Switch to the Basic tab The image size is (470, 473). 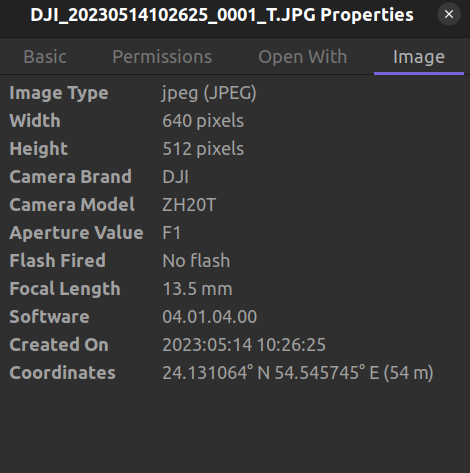pos(45,57)
